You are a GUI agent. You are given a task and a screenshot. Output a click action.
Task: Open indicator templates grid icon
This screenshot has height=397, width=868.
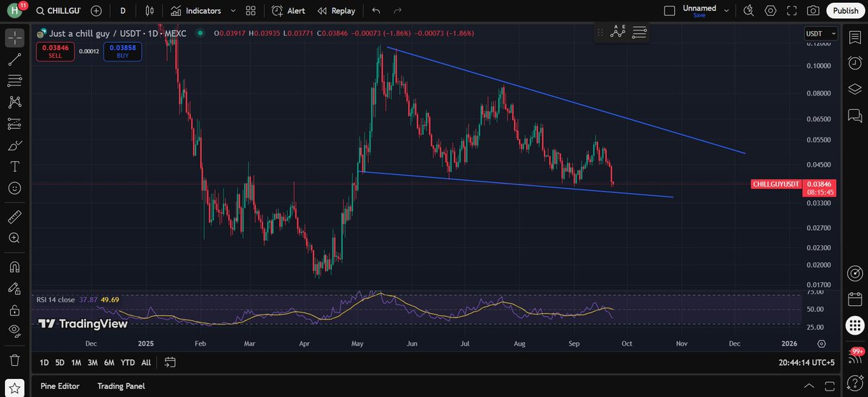tap(250, 11)
